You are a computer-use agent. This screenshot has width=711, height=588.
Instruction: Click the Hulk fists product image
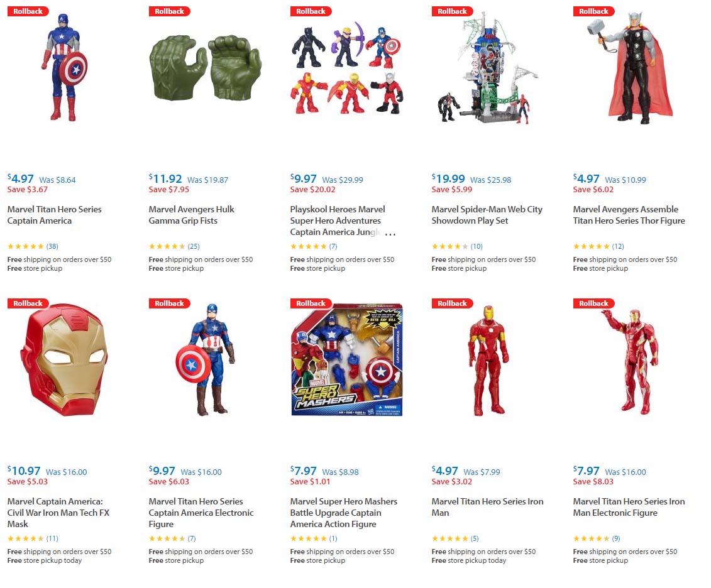tap(206, 69)
